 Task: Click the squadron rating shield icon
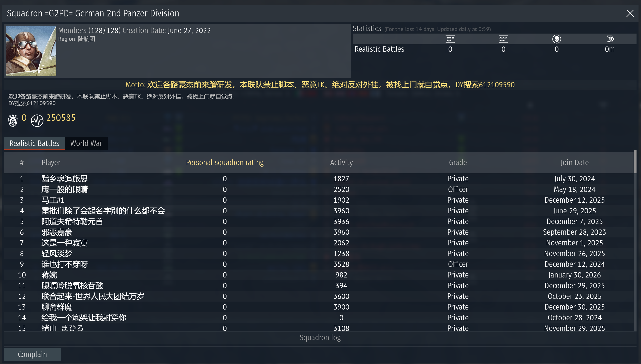[13, 121]
